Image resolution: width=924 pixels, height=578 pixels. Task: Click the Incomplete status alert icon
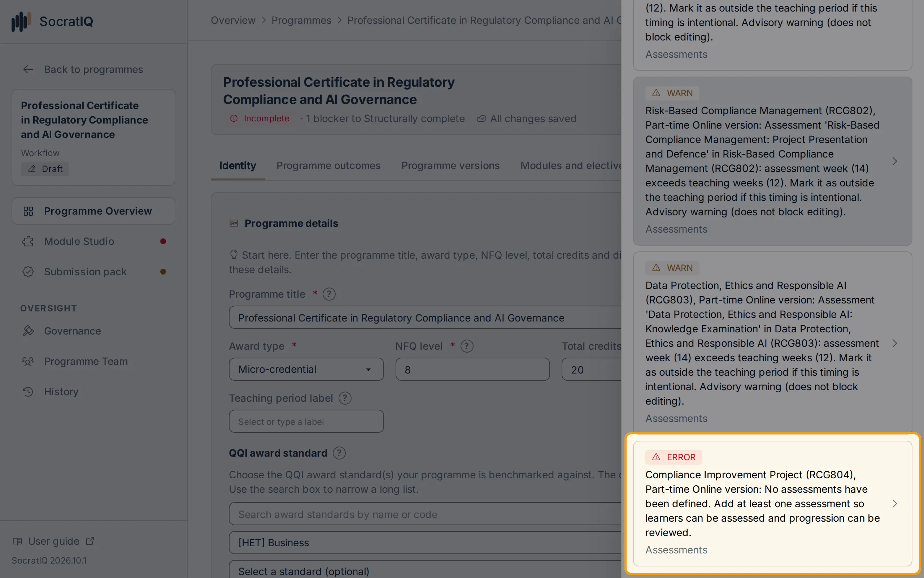pos(234,118)
